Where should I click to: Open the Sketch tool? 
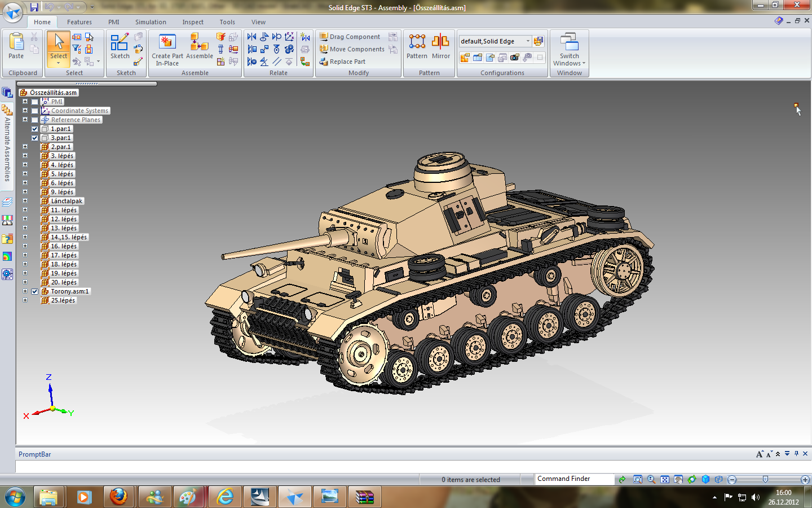[x=120, y=45]
